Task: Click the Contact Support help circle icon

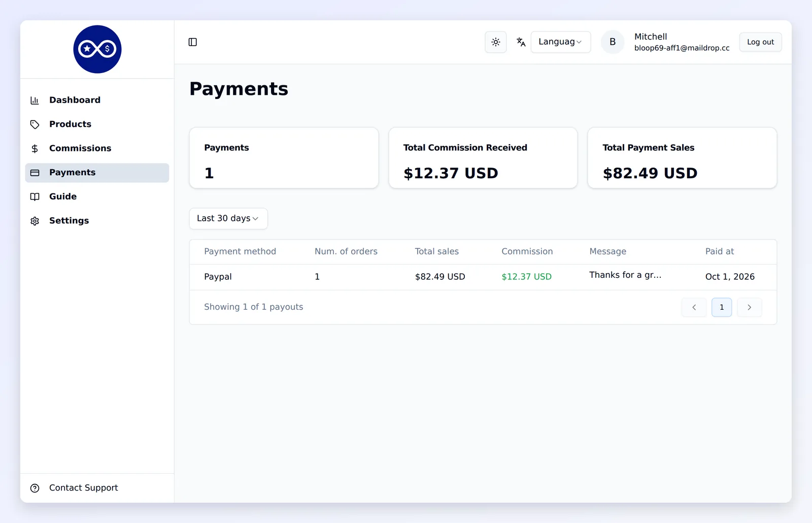Action: (35, 488)
